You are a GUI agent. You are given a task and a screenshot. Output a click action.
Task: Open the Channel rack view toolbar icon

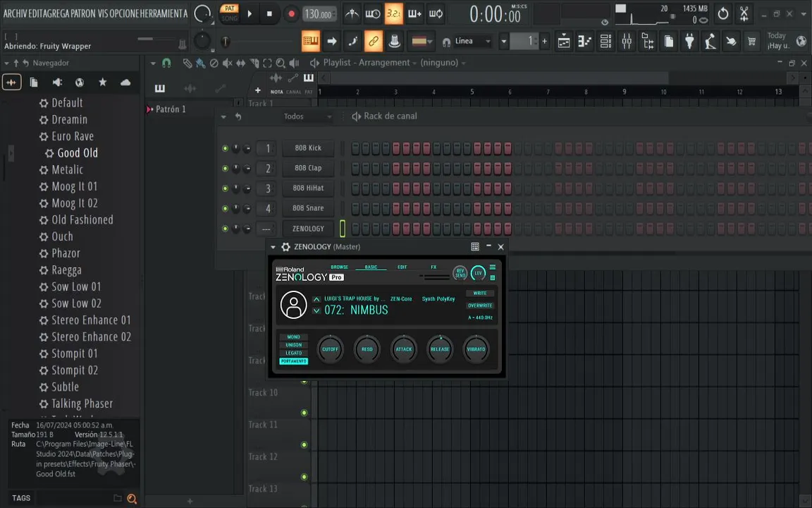click(605, 41)
